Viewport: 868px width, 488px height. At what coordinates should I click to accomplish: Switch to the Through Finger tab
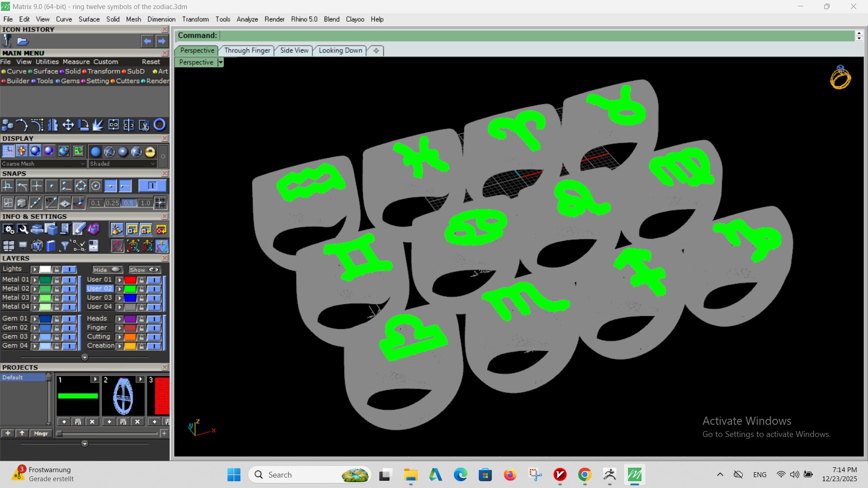pyautogui.click(x=247, y=51)
